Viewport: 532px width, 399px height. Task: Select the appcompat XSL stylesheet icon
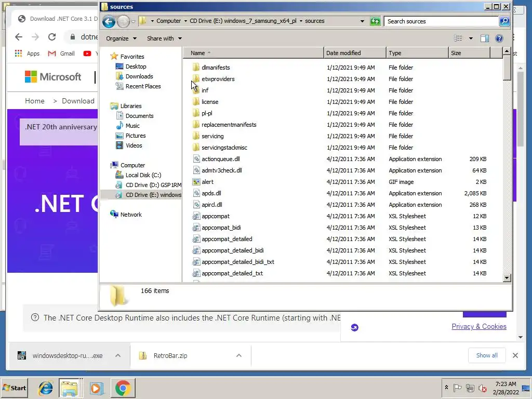(x=196, y=216)
